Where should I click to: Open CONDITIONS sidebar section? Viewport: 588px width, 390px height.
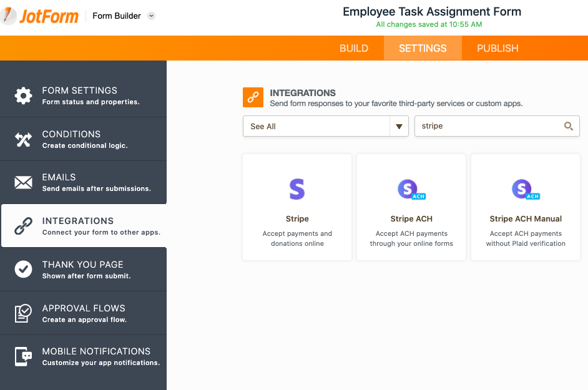(x=83, y=139)
